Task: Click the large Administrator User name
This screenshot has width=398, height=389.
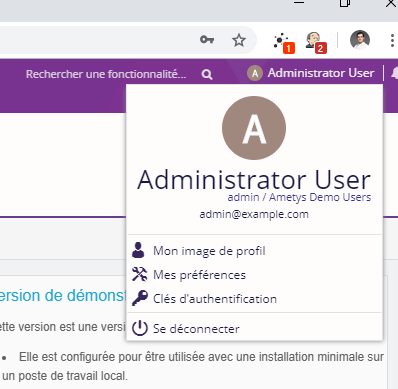Action: (x=254, y=180)
